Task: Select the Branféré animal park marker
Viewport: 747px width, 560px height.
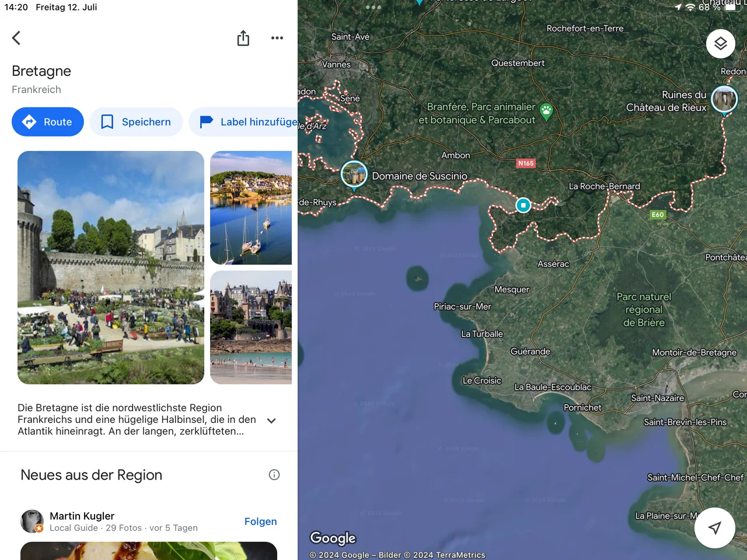Action: pyautogui.click(x=546, y=111)
